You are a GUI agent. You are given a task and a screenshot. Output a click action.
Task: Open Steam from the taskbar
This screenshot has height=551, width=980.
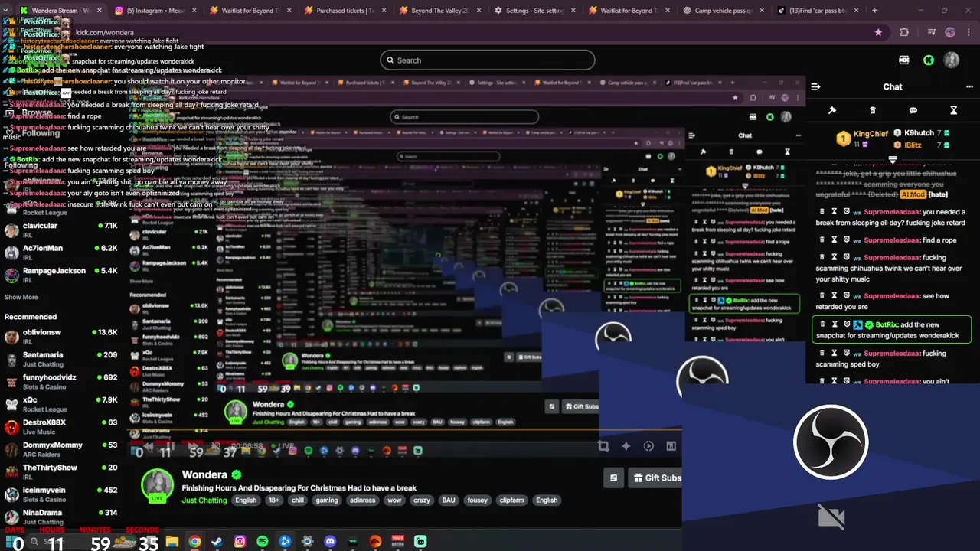coord(217,542)
